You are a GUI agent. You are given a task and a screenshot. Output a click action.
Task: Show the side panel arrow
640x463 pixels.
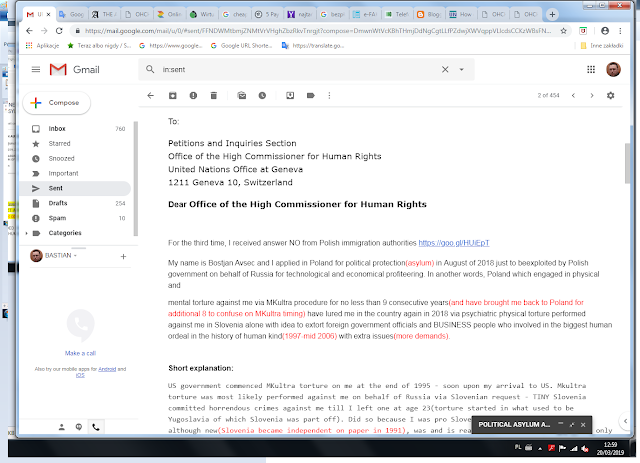tap(626, 421)
